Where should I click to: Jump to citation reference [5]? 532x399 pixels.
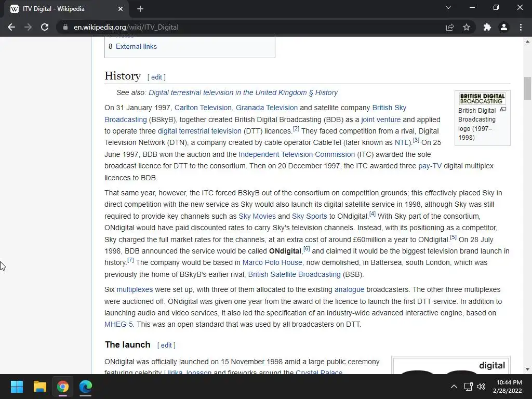pos(453,237)
